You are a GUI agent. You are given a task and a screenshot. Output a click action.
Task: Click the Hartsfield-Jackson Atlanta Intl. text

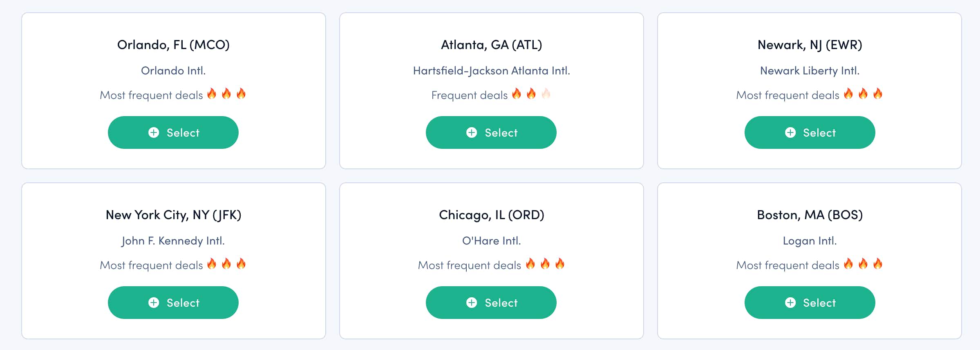491,71
